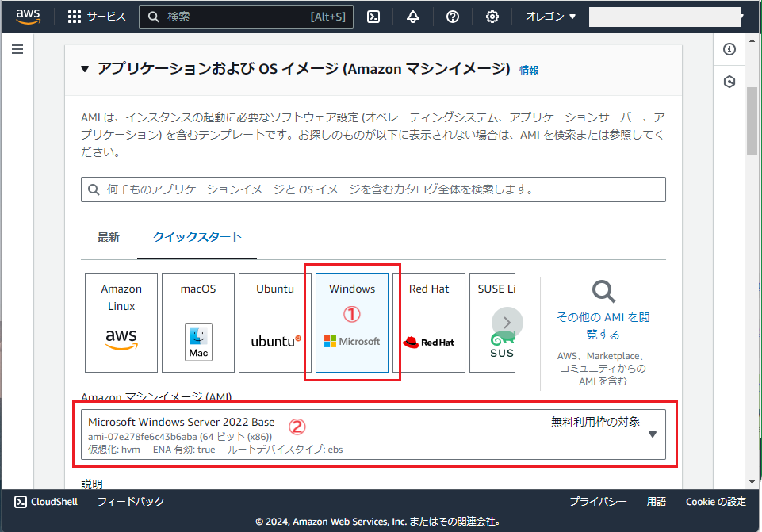Open CloudShell from the footer
The width and height of the screenshot is (762, 532).
point(46,502)
